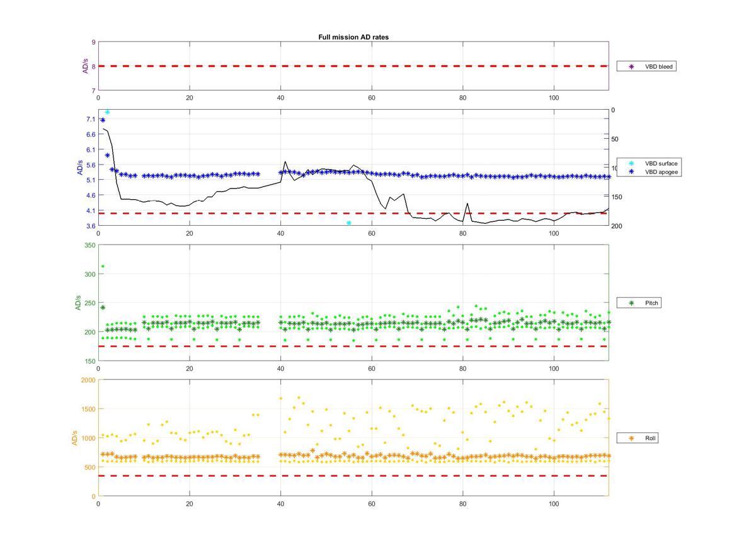Click the 5.6 y-axis tick label

coord(91,165)
